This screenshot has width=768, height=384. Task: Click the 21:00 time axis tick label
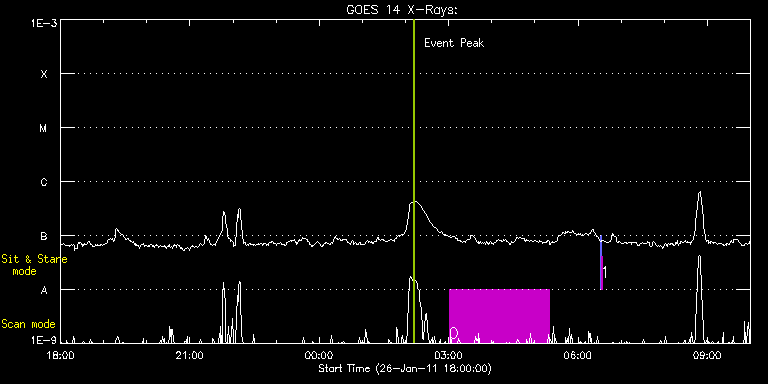[189, 355]
